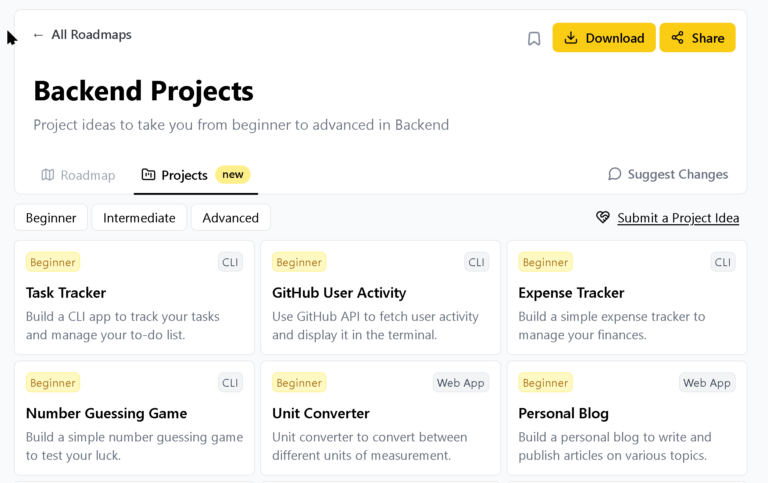Filter projects by Beginner level
The image size is (768, 483).
(x=51, y=218)
